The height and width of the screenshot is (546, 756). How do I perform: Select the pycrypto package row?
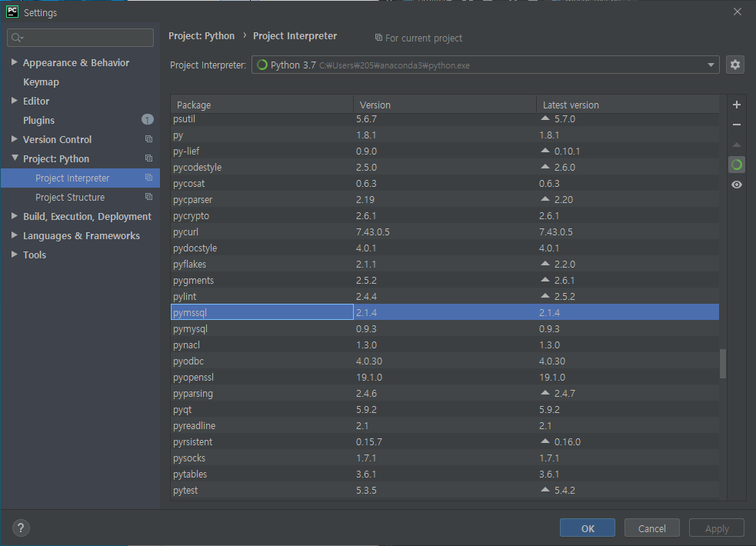445,215
